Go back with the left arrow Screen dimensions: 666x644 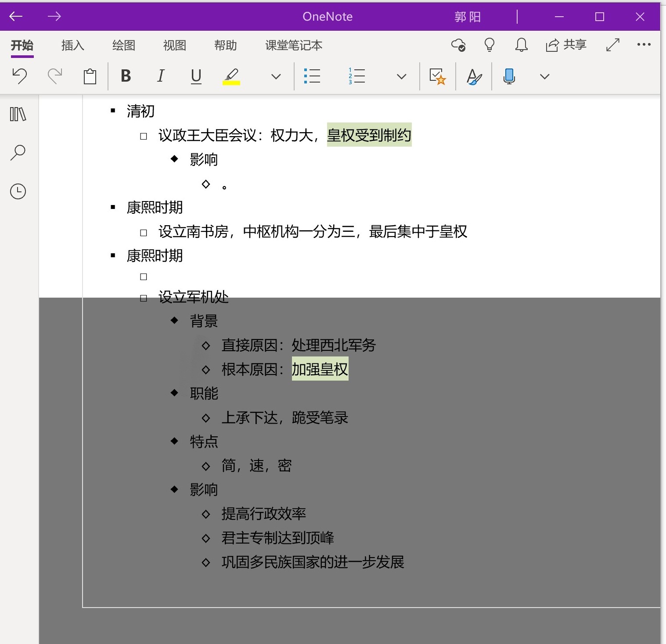pos(16,17)
